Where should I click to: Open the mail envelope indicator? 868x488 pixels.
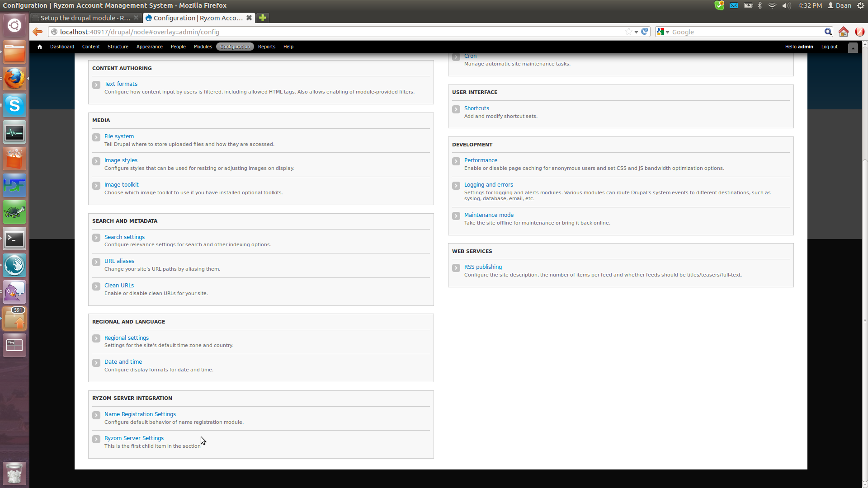pyautogui.click(x=734, y=5)
